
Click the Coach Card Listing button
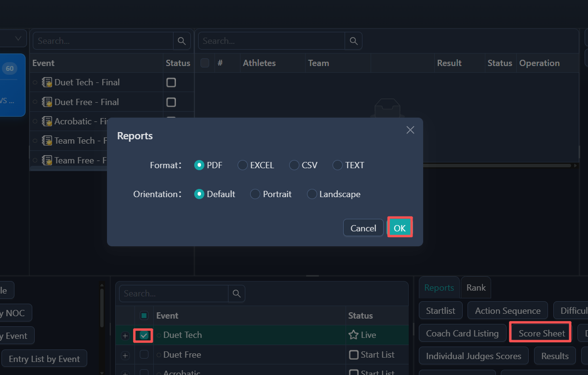(x=462, y=334)
